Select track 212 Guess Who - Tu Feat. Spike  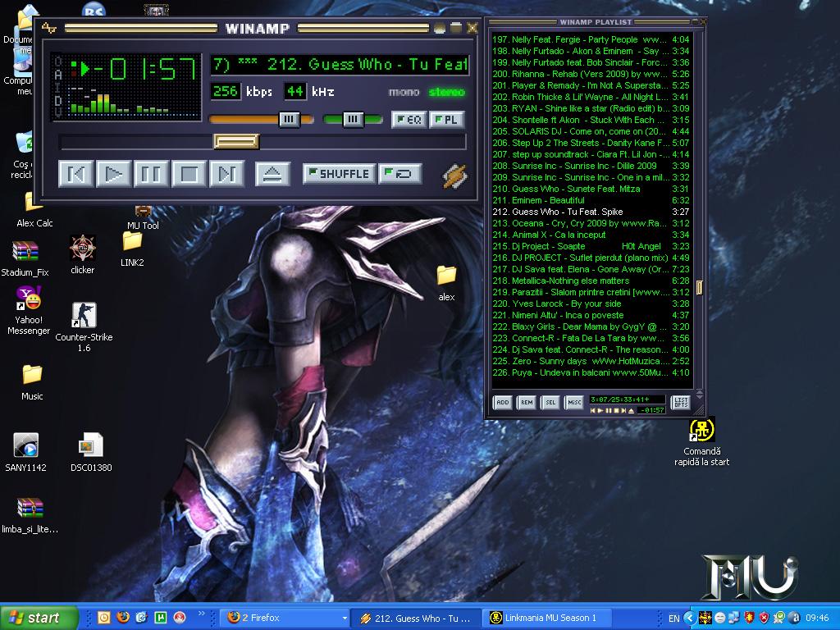[591, 212]
